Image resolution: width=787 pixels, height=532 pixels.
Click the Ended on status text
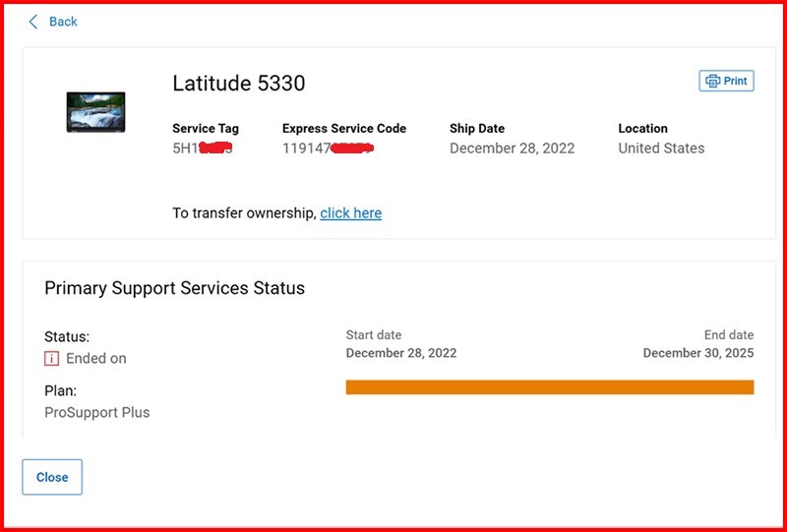pyautogui.click(x=96, y=358)
